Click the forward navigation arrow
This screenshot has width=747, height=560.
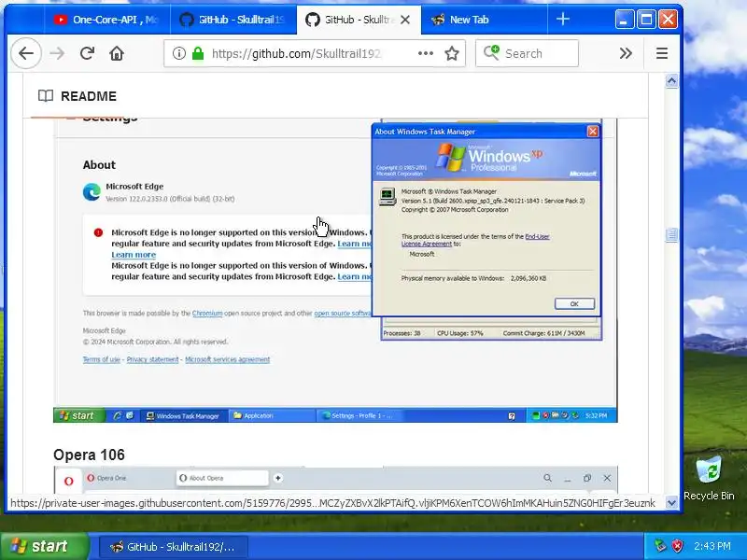(x=57, y=53)
